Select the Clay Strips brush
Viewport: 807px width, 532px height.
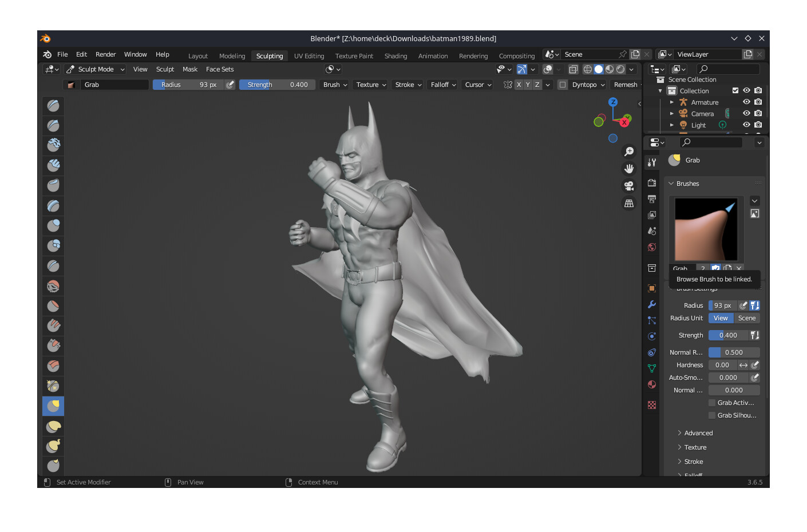(x=53, y=165)
